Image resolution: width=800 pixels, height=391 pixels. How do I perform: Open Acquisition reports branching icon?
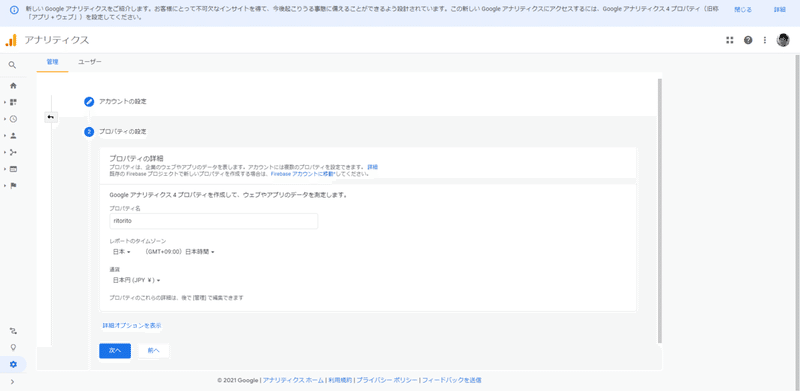(13, 152)
